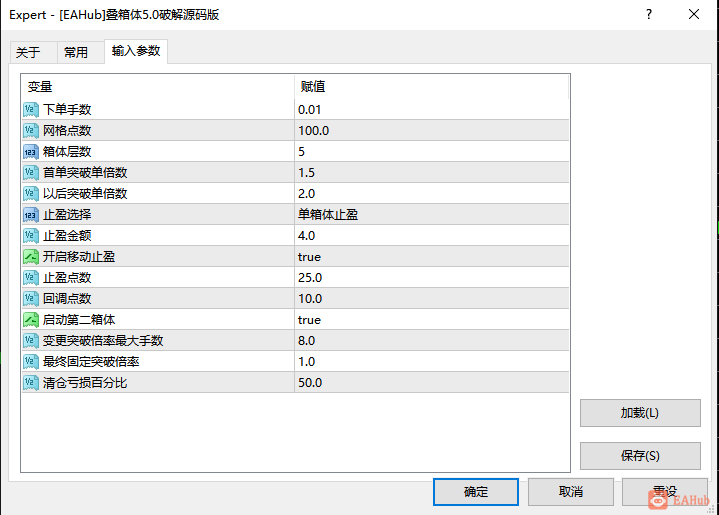Reset parameters with the 重设 button
The width and height of the screenshot is (719, 515).
click(664, 492)
